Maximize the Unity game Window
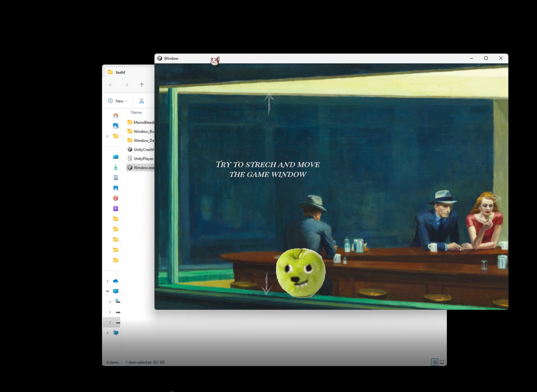Screen dimensions: 537x392 click(486, 58)
